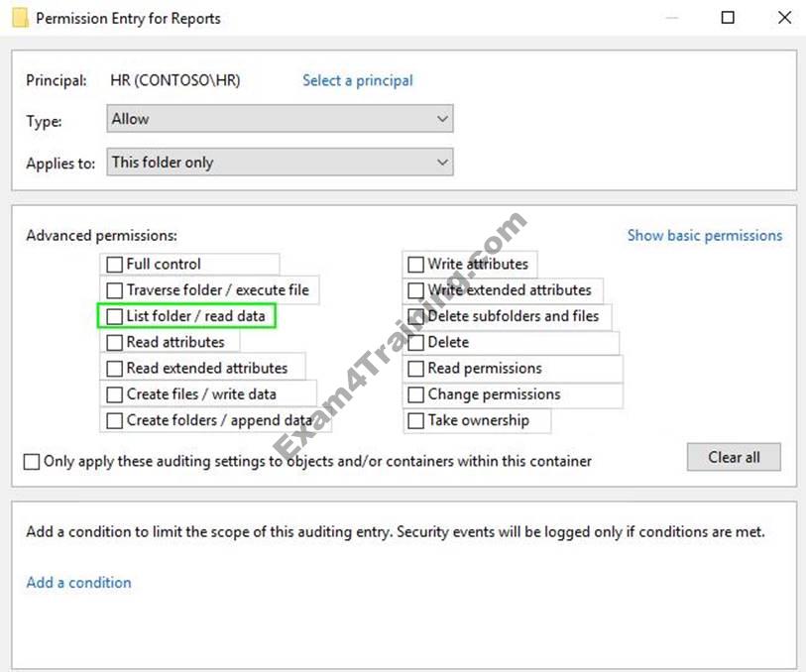Click the folder icon in title bar
806x672 pixels.
18,18
